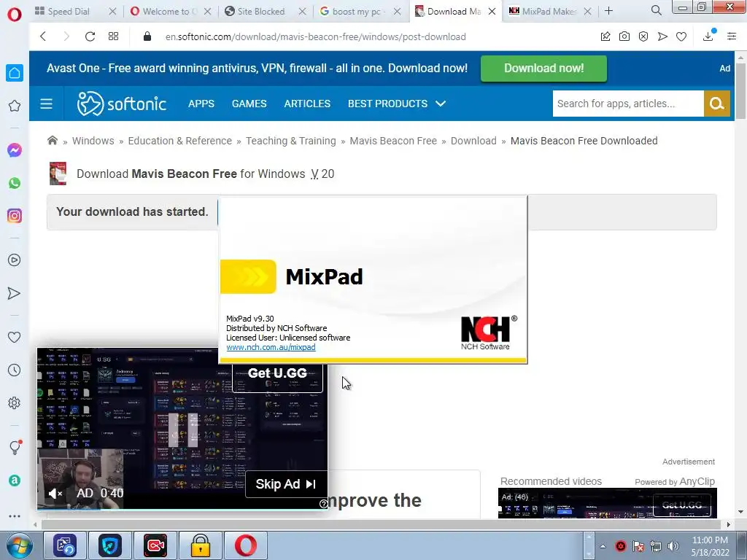The image size is (747, 560).
Task: Open My Flow arrow in sidebar
Action: pos(15,293)
